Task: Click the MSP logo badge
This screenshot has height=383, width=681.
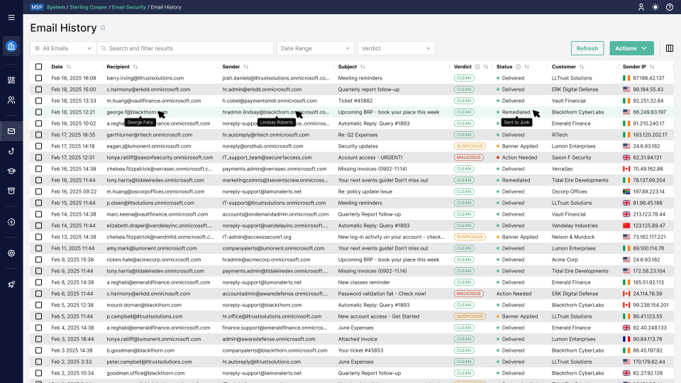Action: [37, 7]
